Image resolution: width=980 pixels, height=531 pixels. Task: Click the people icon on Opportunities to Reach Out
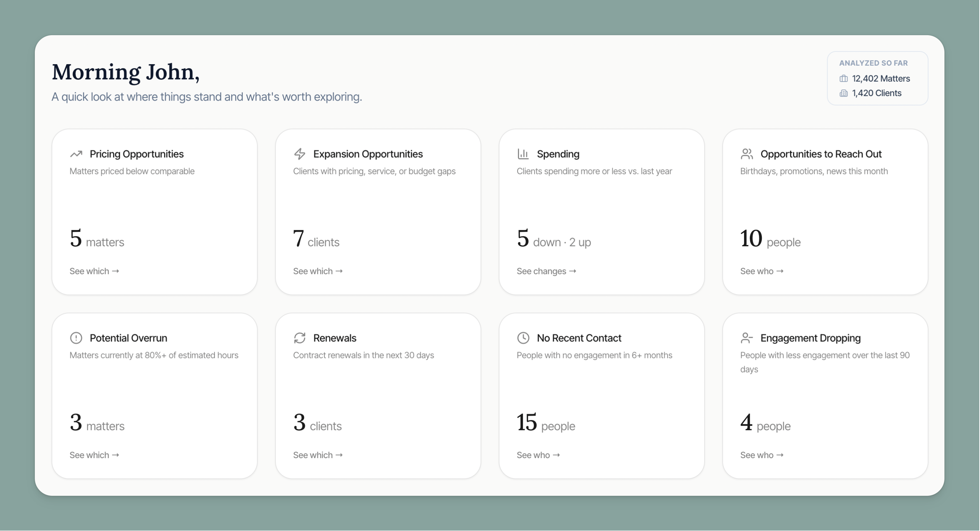point(747,153)
